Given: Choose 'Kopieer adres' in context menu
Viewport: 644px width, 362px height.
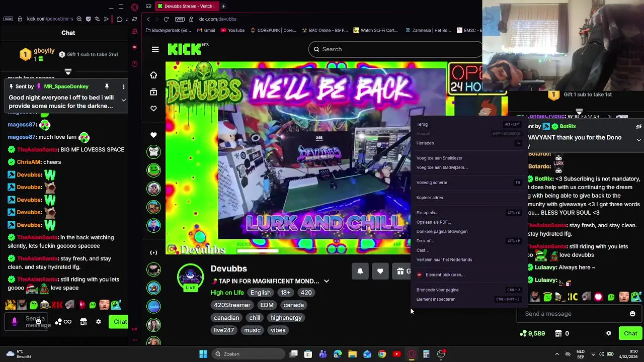Looking at the screenshot, I should [x=468, y=198].
